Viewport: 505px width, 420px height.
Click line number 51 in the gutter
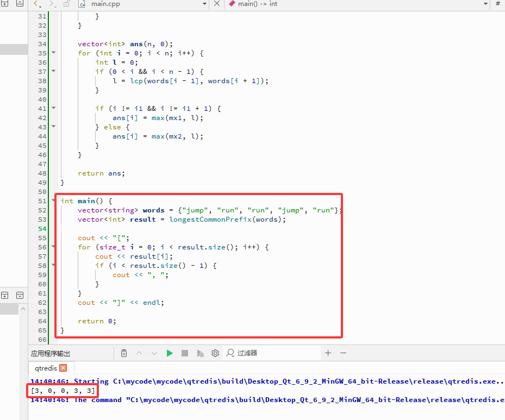42,201
